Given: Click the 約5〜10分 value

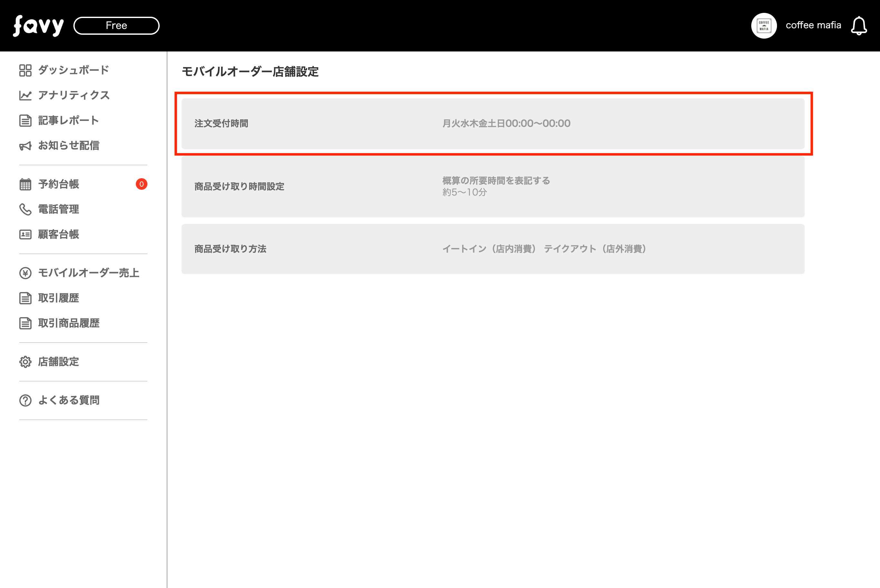Looking at the screenshot, I should tap(464, 192).
